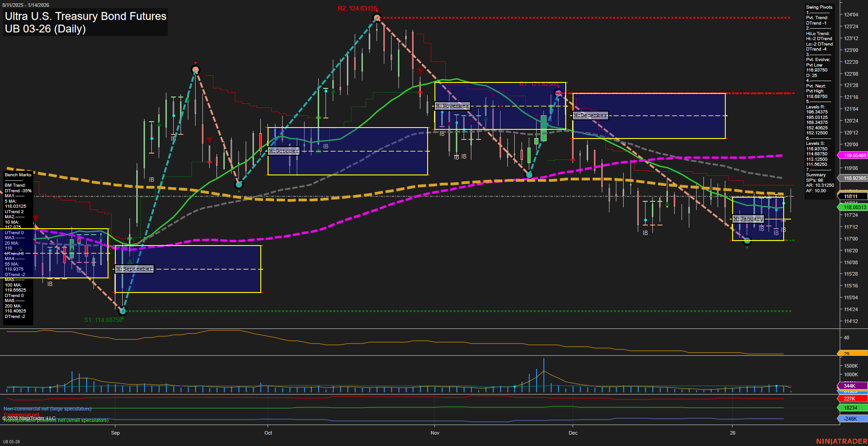This screenshot has width=868, height=446.
Task: Toggle the Non-commercial net (large speculators) legend
Action: tap(47, 409)
